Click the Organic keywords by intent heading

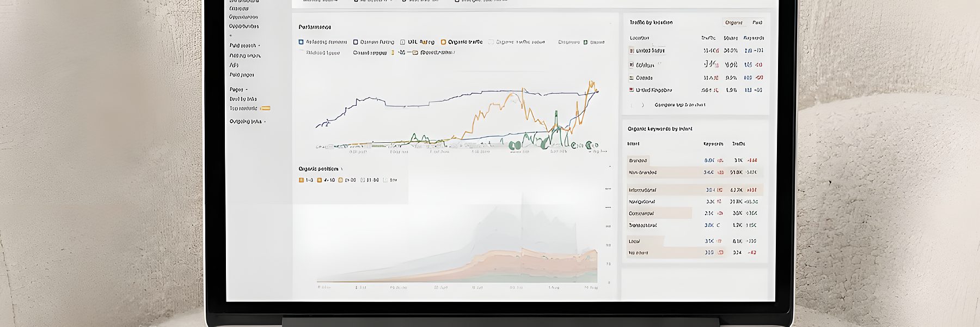(660, 129)
